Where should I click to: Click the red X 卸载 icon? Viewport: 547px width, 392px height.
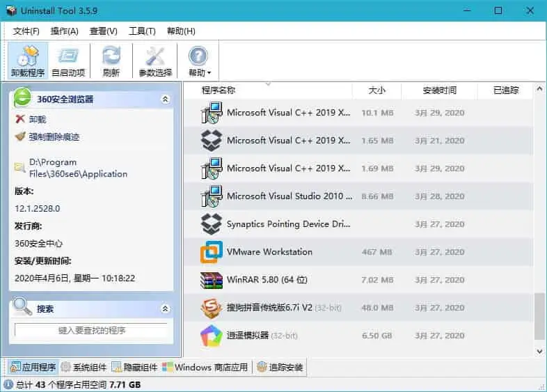(20, 119)
